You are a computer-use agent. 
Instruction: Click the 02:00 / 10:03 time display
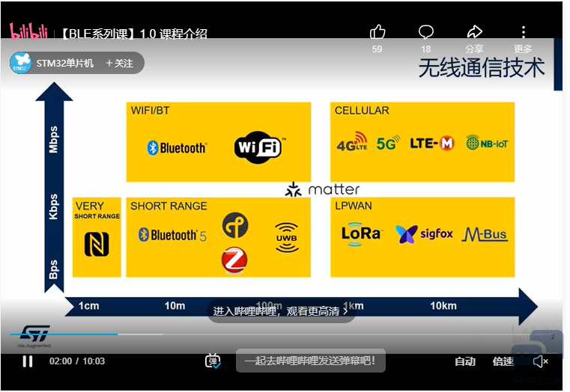click(77, 361)
